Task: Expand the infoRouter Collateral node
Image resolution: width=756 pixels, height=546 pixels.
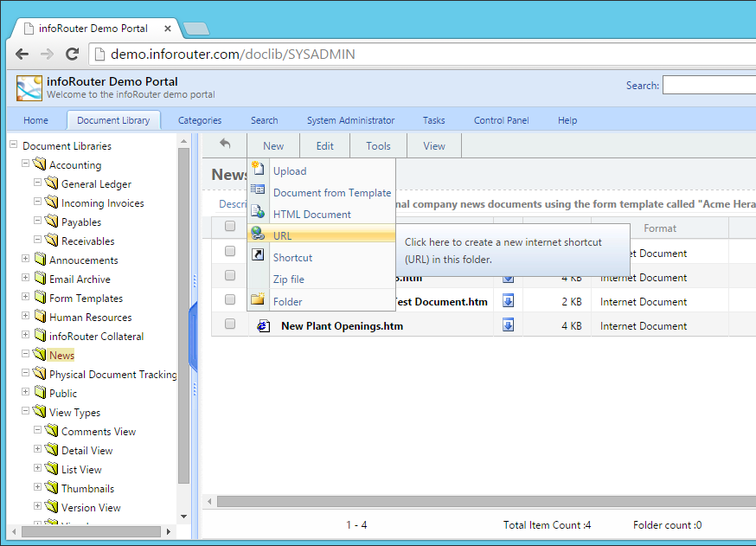Action: [x=26, y=335]
